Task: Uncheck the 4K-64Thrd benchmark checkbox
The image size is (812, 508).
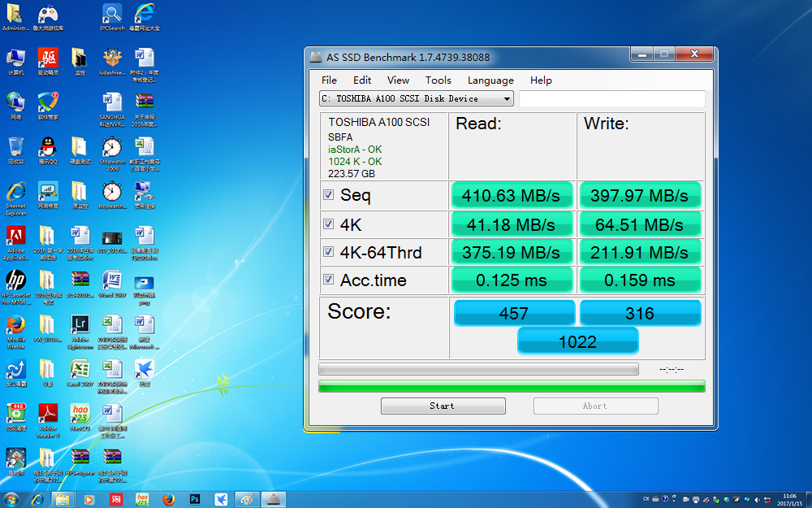Action: tap(328, 251)
